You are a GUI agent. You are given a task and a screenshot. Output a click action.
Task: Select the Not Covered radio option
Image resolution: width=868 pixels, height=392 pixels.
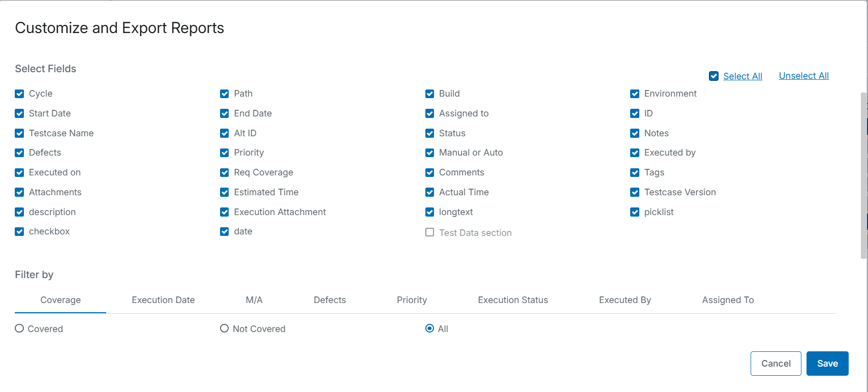(x=224, y=328)
